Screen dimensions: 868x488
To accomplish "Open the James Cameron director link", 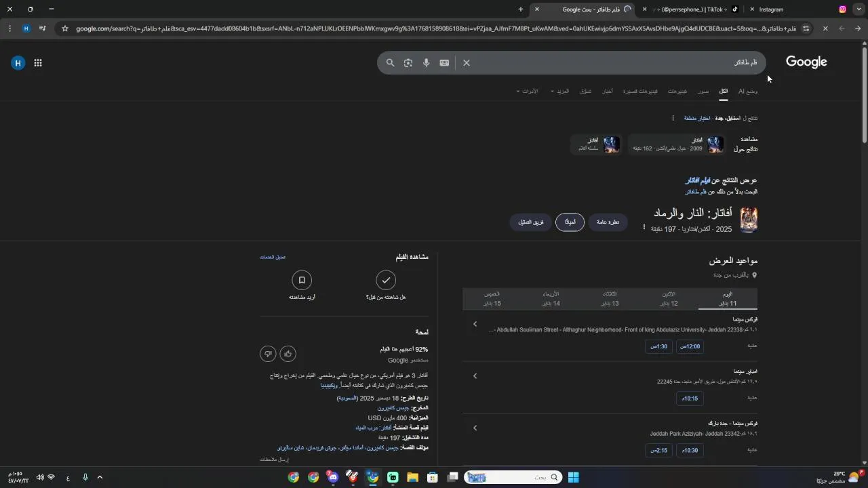I will tap(393, 408).
